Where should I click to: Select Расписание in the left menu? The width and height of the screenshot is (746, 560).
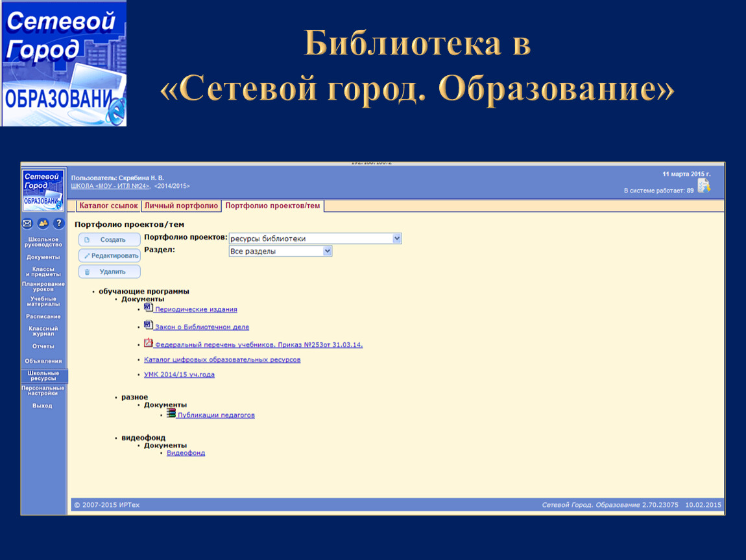(x=43, y=316)
